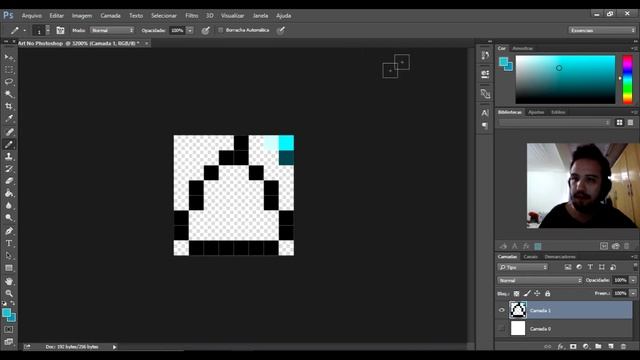Switch to the Canais tab
This screenshot has width=640, height=360.
pyautogui.click(x=531, y=257)
